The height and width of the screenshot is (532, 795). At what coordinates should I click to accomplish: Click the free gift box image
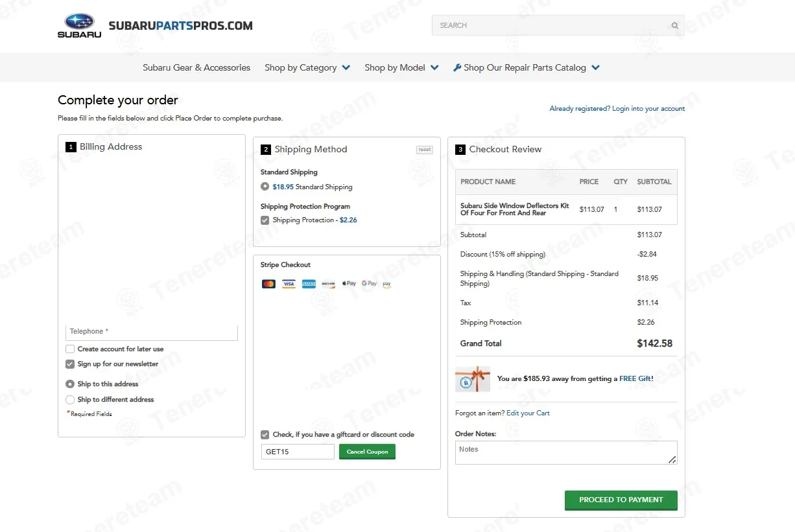pyautogui.click(x=473, y=379)
